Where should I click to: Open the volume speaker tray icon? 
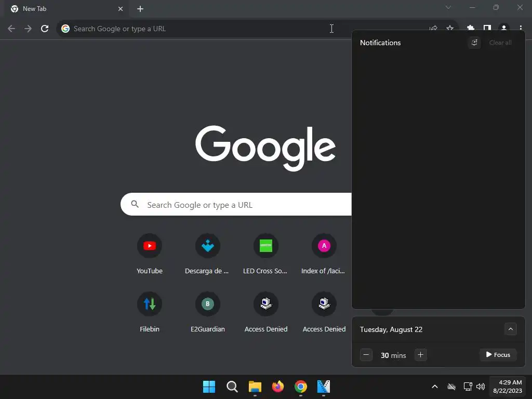pyautogui.click(x=481, y=387)
